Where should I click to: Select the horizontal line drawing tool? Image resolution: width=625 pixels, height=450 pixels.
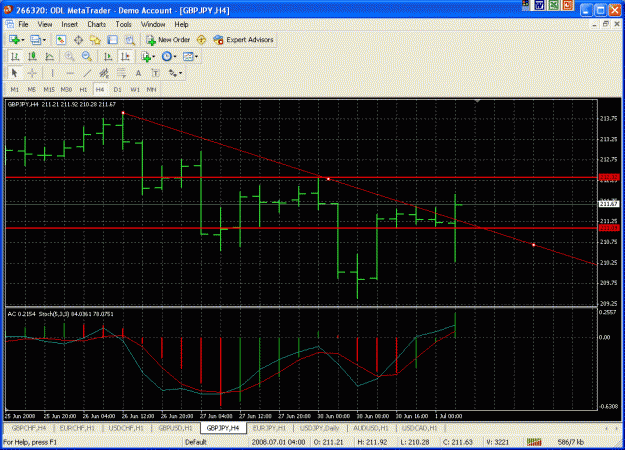pos(70,73)
